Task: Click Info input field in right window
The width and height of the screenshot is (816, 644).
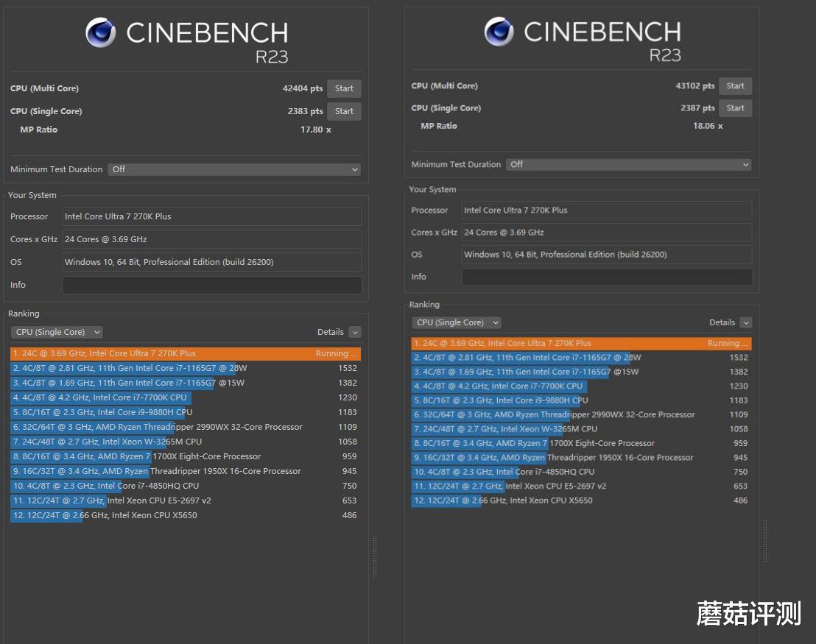Action: [607, 277]
